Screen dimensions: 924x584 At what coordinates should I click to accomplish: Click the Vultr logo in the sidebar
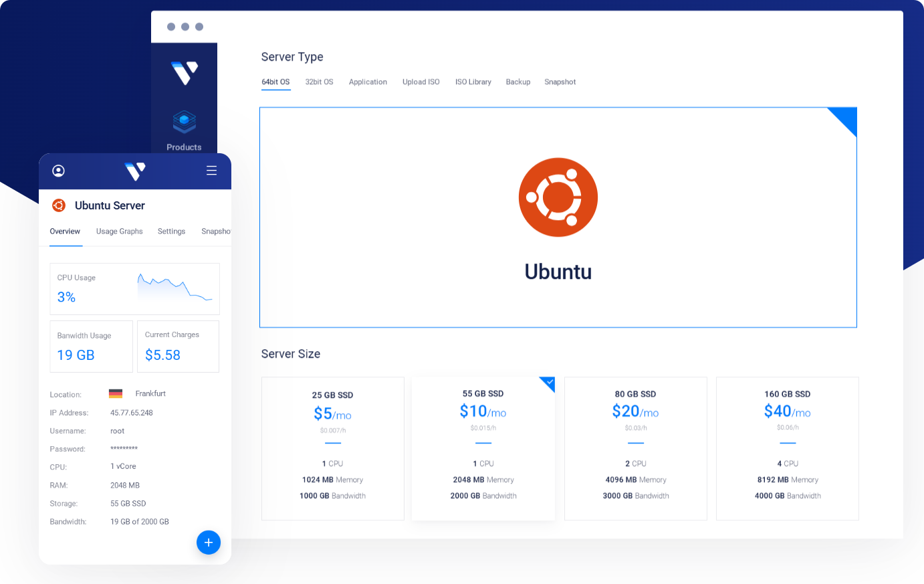[x=185, y=72]
